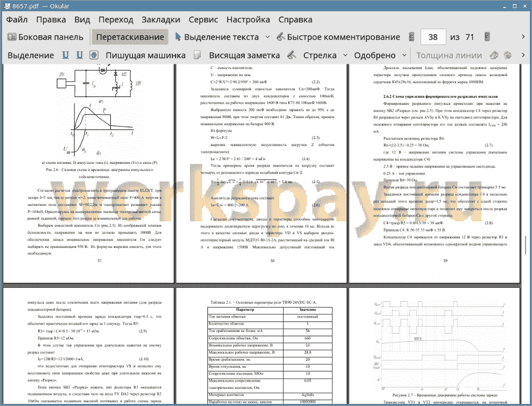The width and height of the screenshot is (532, 406).
Task: Click equation number (2.7) on page 39
Action: pyautogui.click(x=488, y=145)
